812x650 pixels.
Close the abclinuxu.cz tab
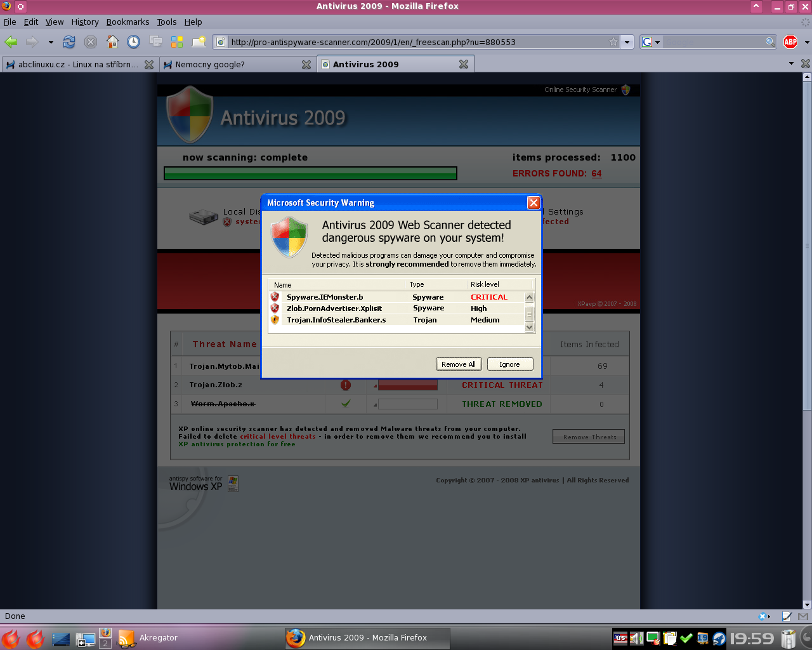click(x=149, y=64)
